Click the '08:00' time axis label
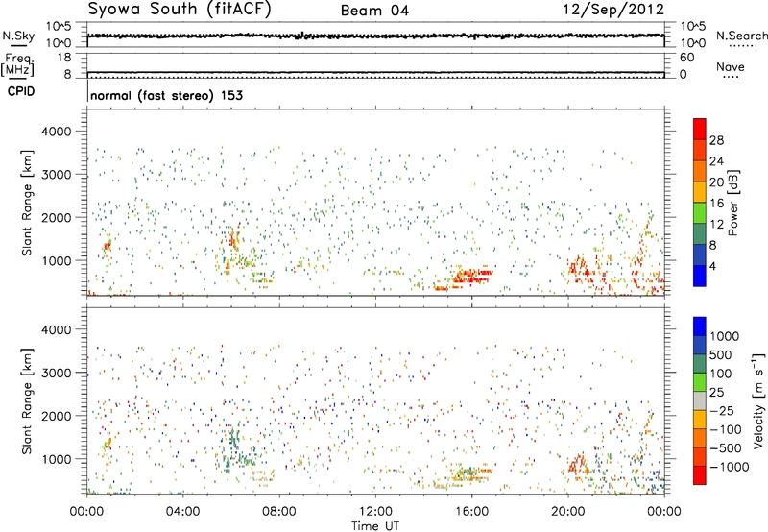 click(x=279, y=512)
